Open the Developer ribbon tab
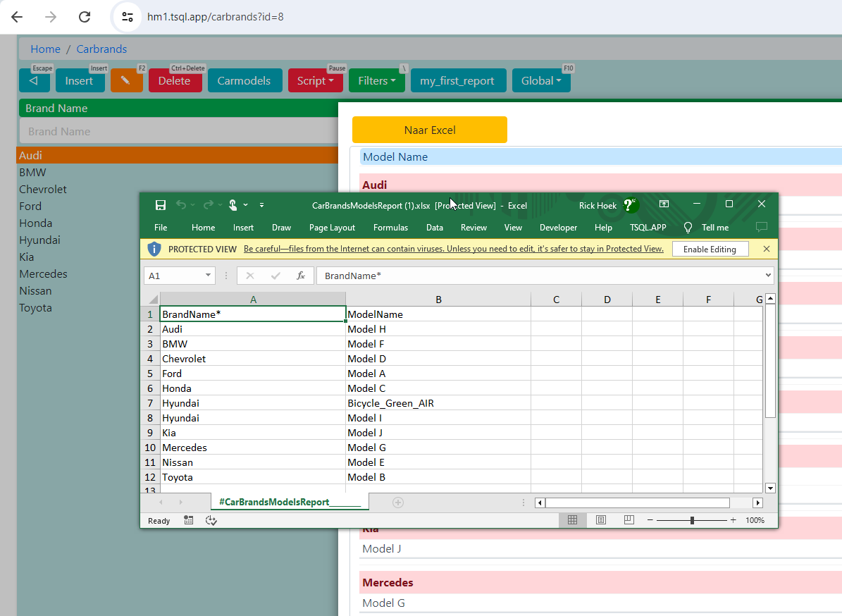 559,228
